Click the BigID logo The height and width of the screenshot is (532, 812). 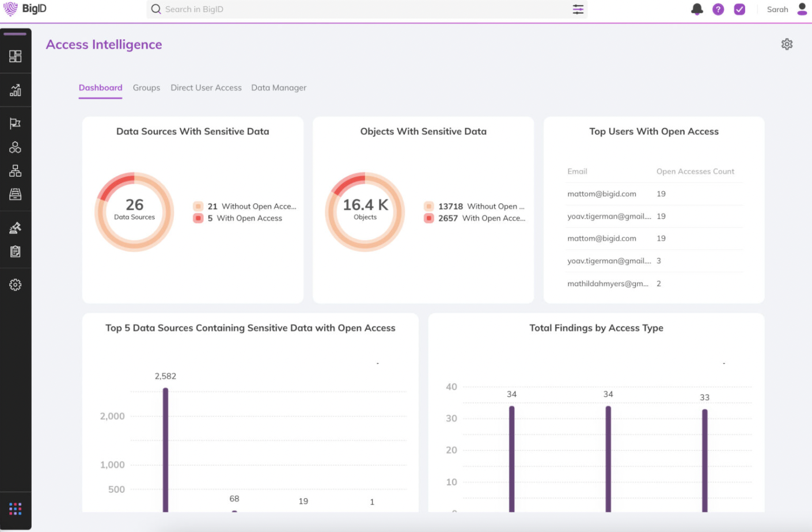(x=25, y=9)
